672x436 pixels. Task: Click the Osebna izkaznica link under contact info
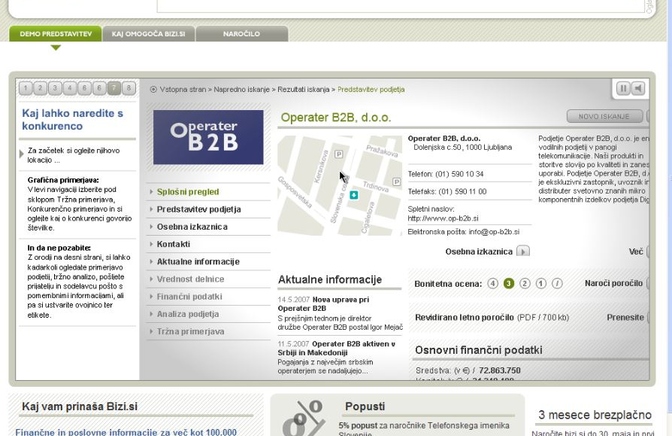coord(479,252)
